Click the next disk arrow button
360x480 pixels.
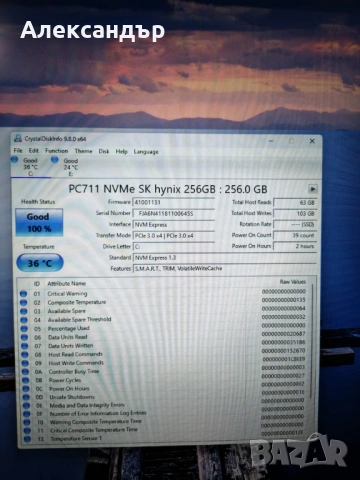point(312,189)
